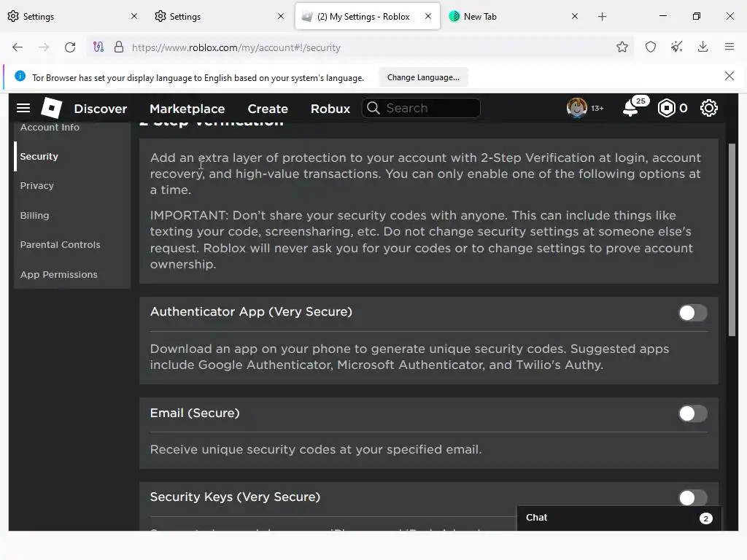Viewport: 747px width, 560px height.
Task: Click the info icon in notification bar
Action: click(20, 76)
